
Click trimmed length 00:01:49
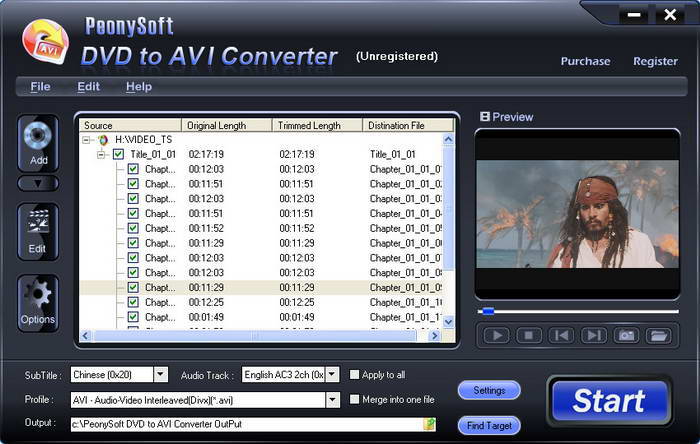click(x=297, y=317)
